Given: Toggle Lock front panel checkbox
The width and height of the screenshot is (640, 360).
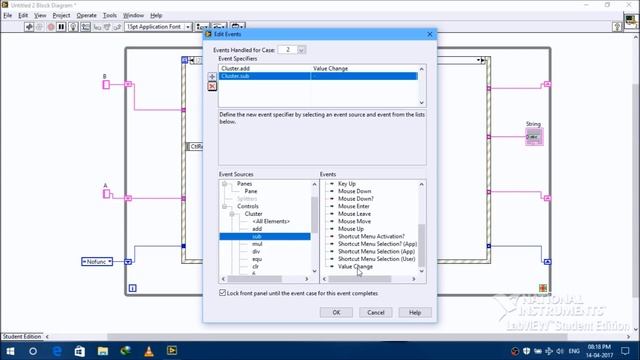Looking at the screenshot, I should coord(222,293).
